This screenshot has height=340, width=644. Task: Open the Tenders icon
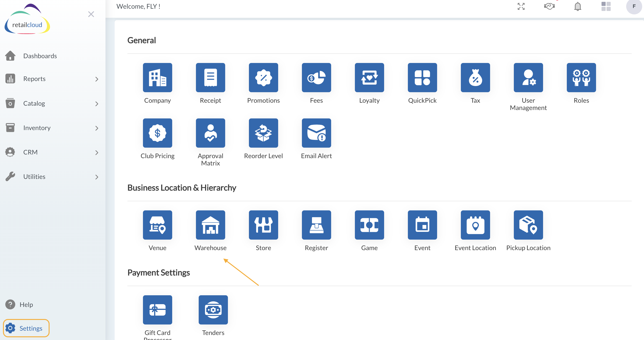213,310
